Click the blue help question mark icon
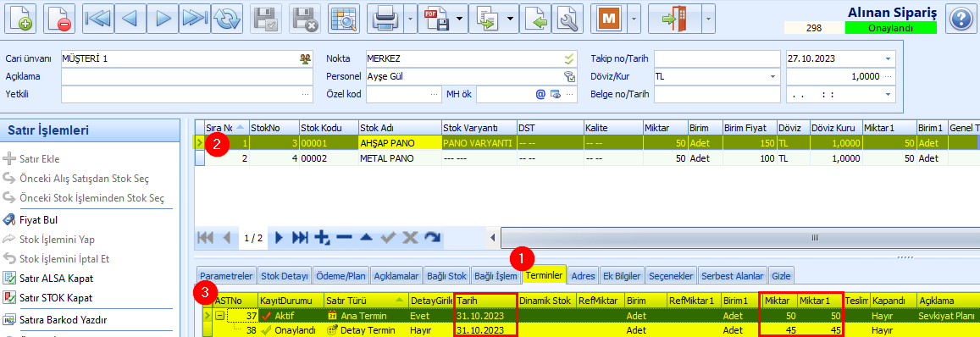This screenshot has width=980, height=337. (961, 19)
